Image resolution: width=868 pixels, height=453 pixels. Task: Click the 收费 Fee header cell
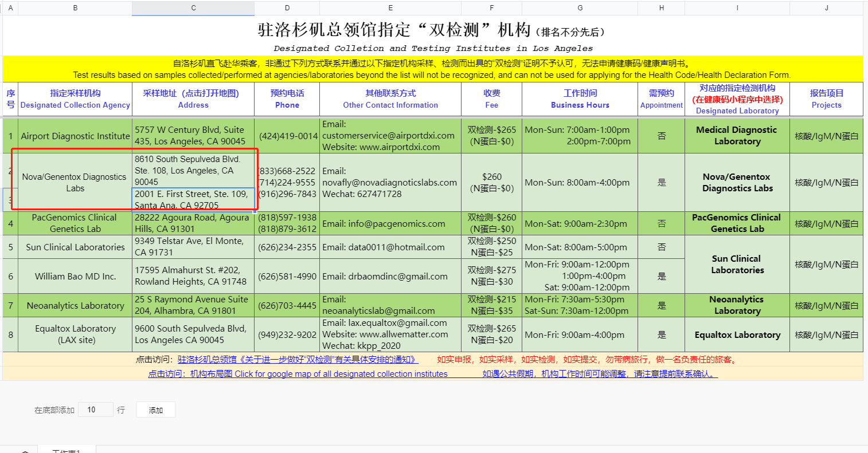pyautogui.click(x=491, y=99)
